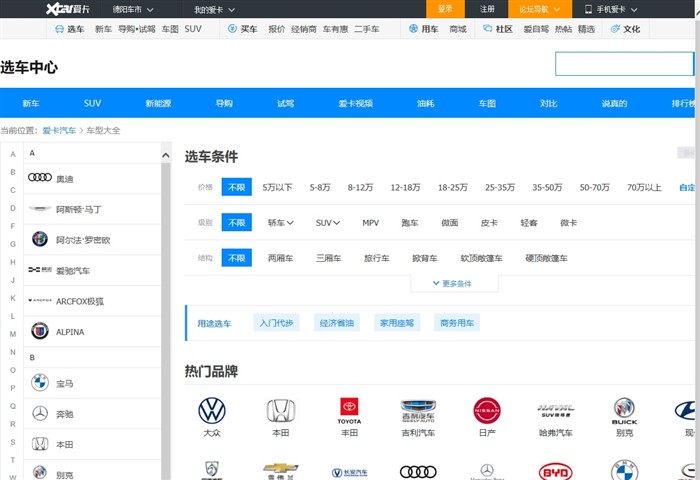The image size is (700, 480).
Task: Switch to 对比 tab in blue bar
Action: (x=548, y=103)
